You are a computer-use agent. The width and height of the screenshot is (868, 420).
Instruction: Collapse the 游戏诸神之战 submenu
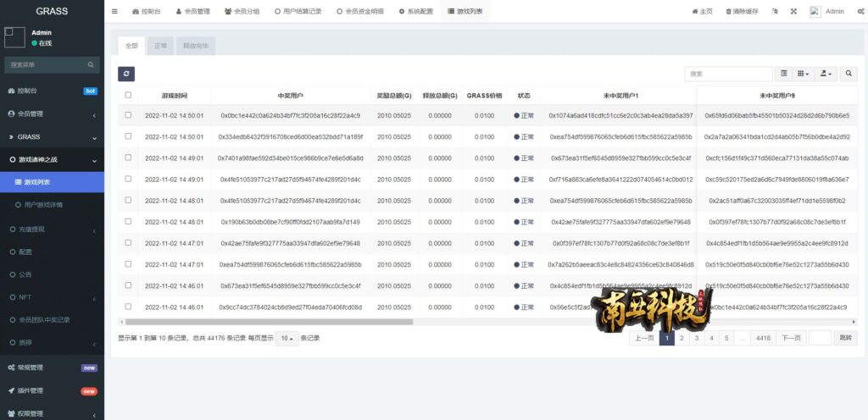pos(52,160)
